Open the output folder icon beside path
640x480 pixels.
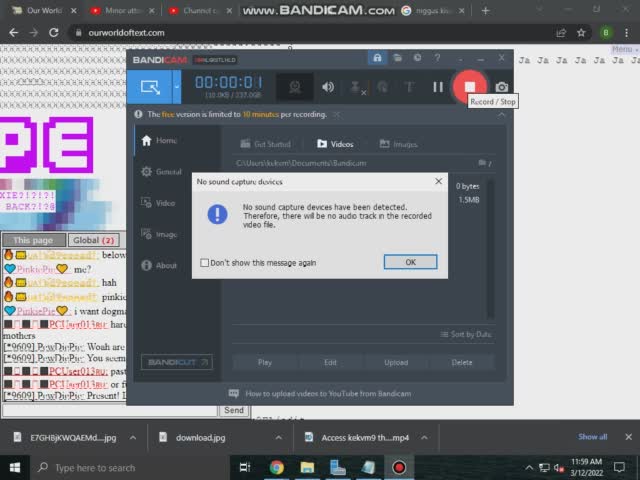(x=484, y=163)
